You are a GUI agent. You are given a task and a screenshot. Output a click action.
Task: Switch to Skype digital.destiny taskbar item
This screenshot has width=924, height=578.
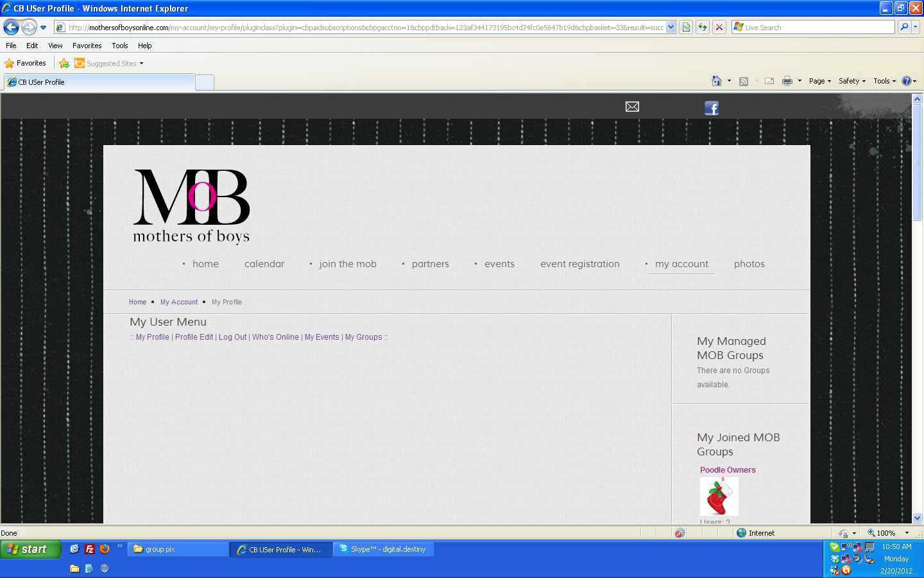[x=384, y=549]
